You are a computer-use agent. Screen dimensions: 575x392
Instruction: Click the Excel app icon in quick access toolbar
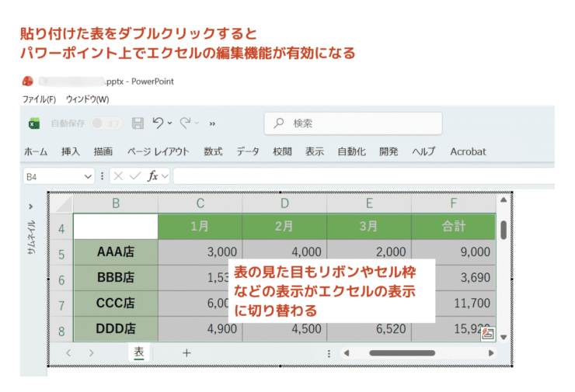(34, 123)
